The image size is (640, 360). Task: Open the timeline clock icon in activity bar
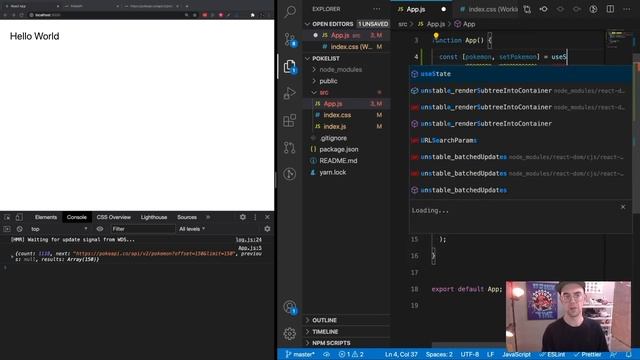pyautogui.click(x=290, y=174)
